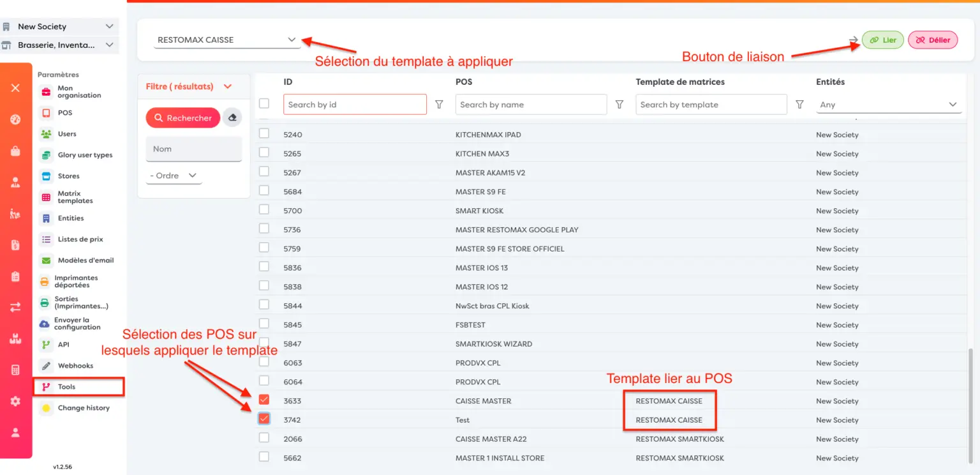Click the NwSct bras CPL Kiosk cell
Screen dimensions: 980x475
point(493,306)
